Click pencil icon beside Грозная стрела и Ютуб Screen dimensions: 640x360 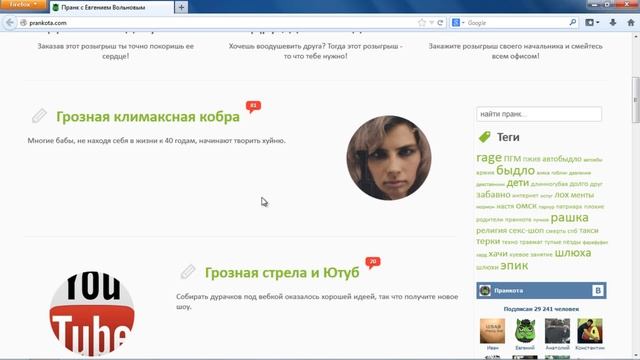tap(188, 272)
